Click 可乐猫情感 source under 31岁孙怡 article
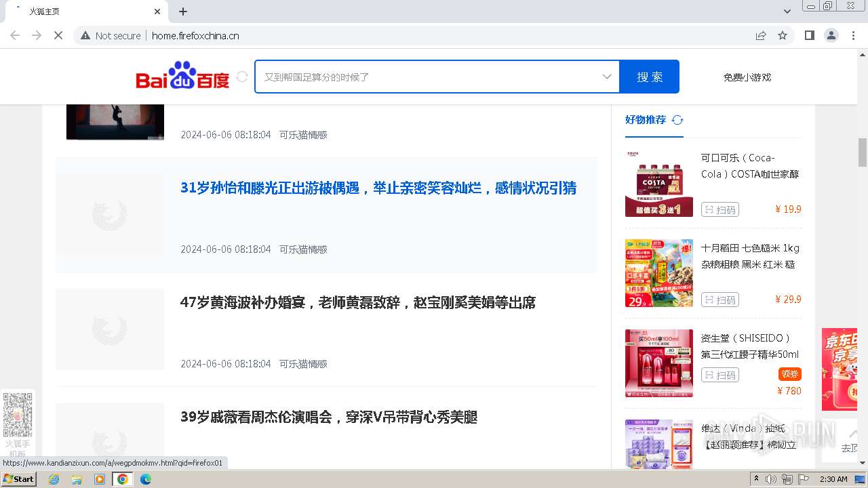868x488 pixels. pos(303,249)
